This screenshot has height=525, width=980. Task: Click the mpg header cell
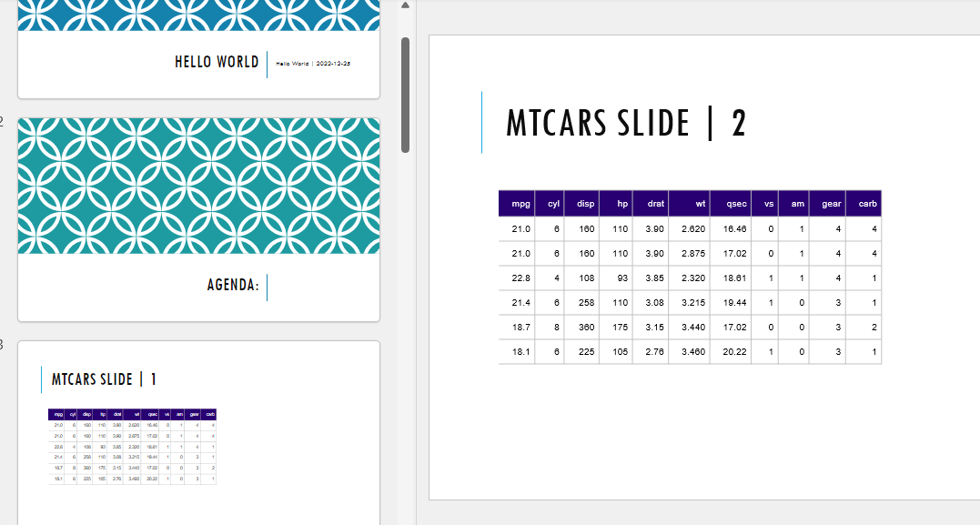(517, 204)
